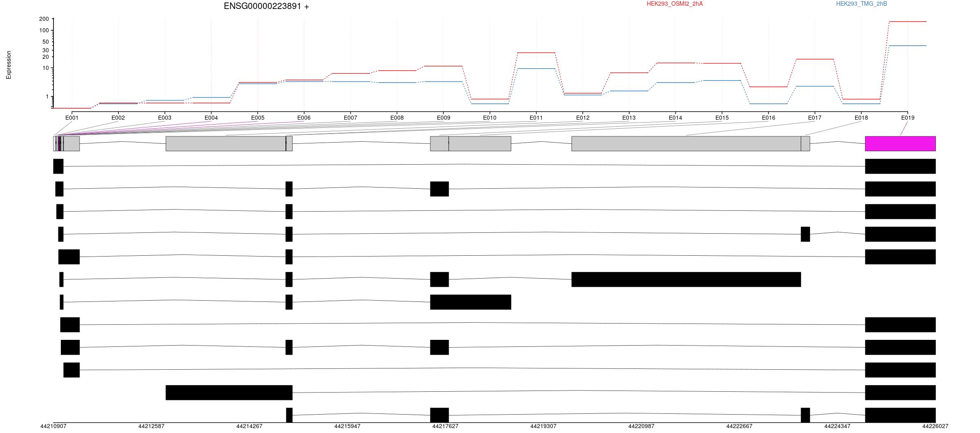Viewport: 980px width, 433px height.
Task: Click the y-axis value 30
Action: pyautogui.click(x=45, y=50)
